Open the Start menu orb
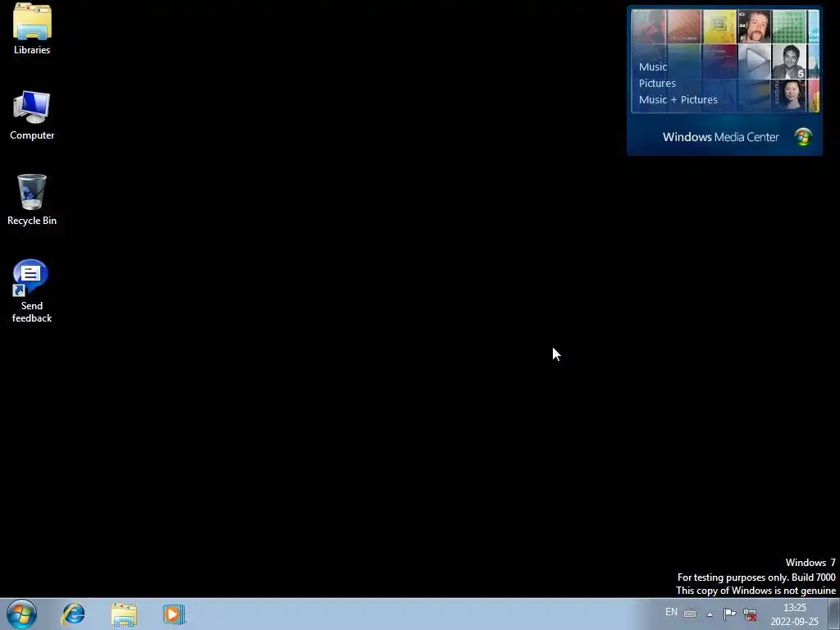The height and width of the screenshot is (630, 840). click(21, 614)
